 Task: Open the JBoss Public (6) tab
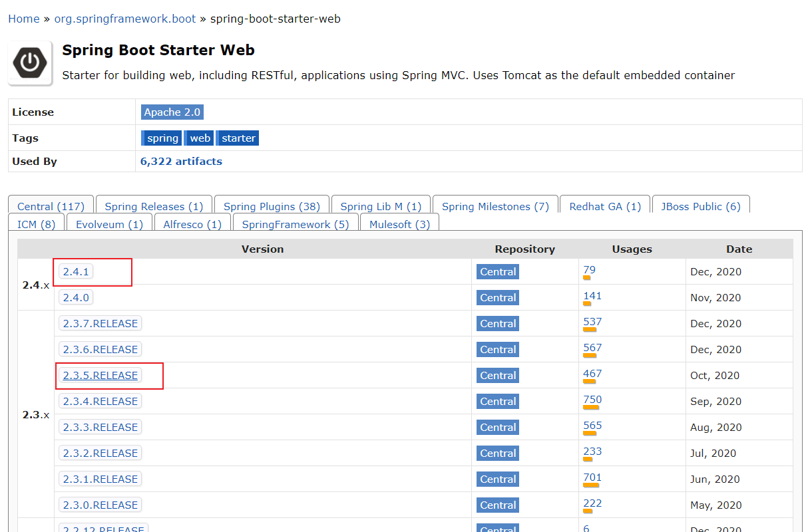click(x=701, y=207)
